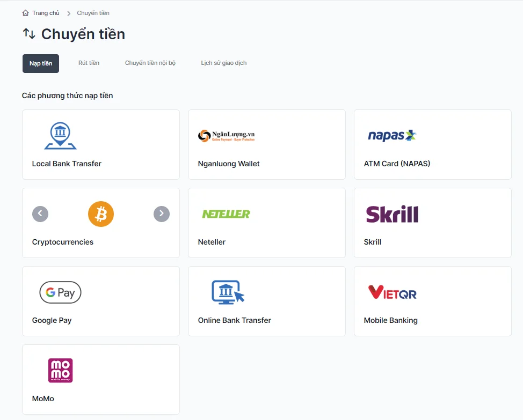Image resolution: width=523 pixels, height=420 pixels.
Task: Choose the MoMo label text
Action: [43, 399]
